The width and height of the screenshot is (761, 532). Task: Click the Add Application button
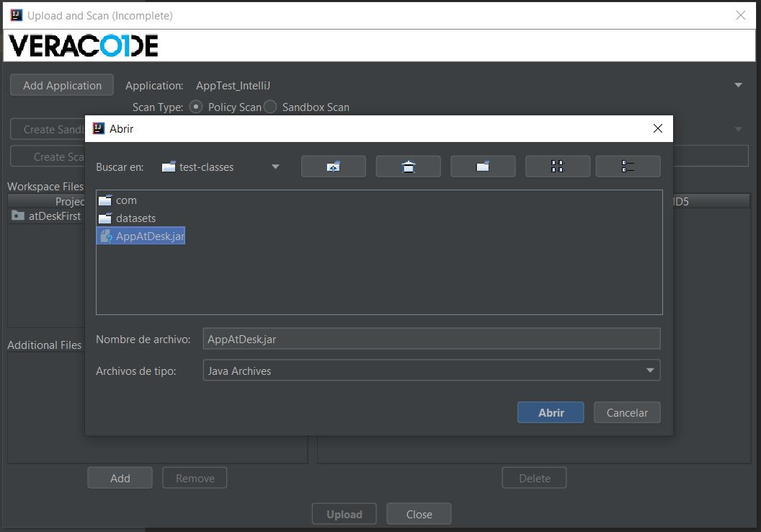[x=62, y=86]
